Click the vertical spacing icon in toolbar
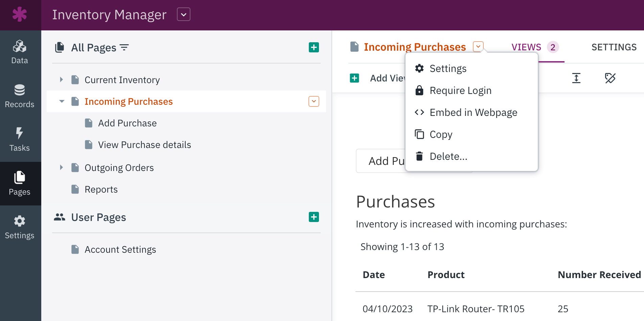Viewport: 644px width, 321px height. click(576, 78)
